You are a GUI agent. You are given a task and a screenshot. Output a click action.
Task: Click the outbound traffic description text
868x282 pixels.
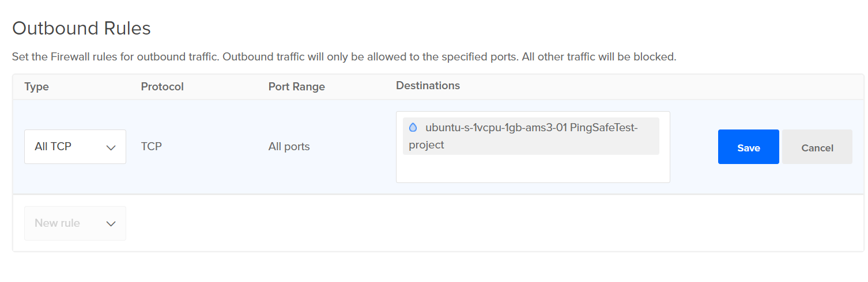click(344, 57)
